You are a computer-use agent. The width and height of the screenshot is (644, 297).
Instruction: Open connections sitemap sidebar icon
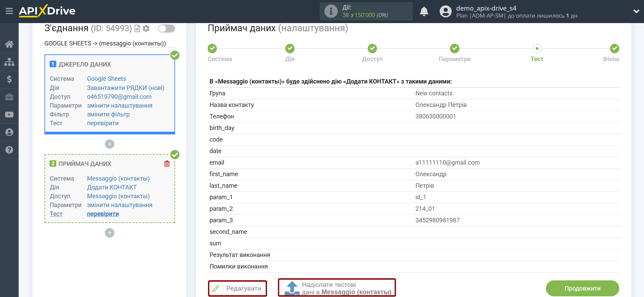point(9,62)
